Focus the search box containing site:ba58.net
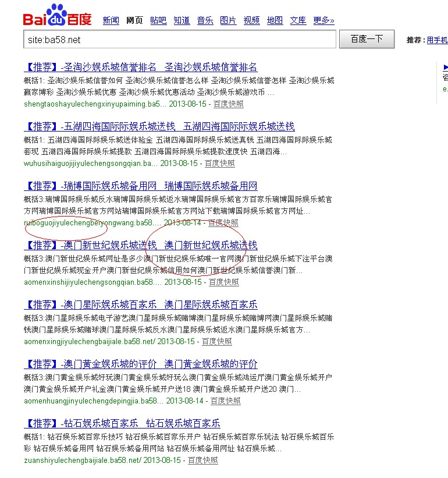The width and height of the screenshot is (448, 478). (180, 39)
